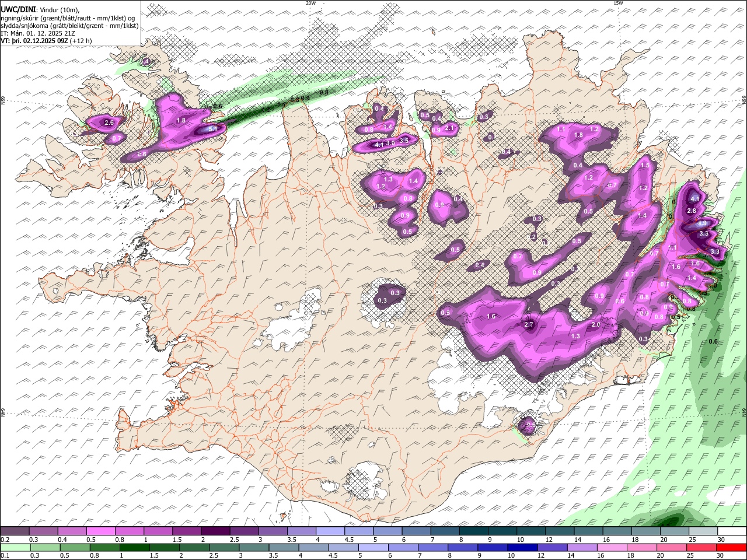747x560 pixels.
Task: Click the '2.7' precipitation value label
Action: coord(529,324)
